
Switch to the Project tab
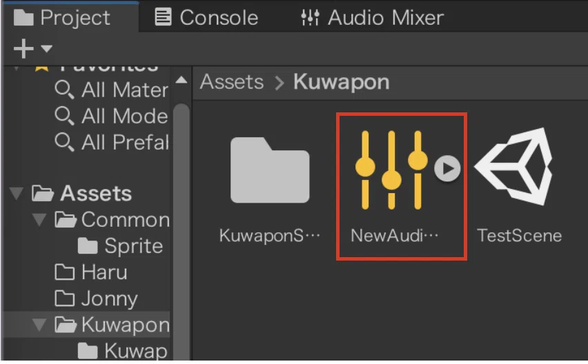point(70,17)
